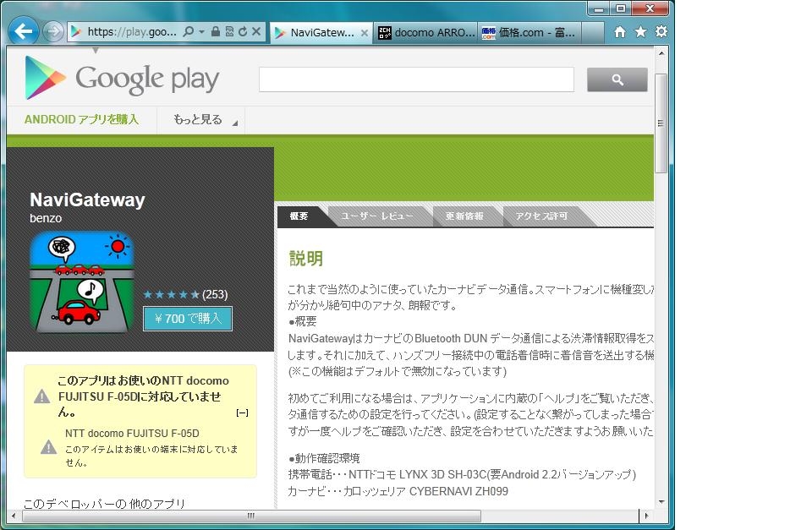812x530 pixels.
Task: Go forward with the browser forward arrow
Action: tap(52, 31)
